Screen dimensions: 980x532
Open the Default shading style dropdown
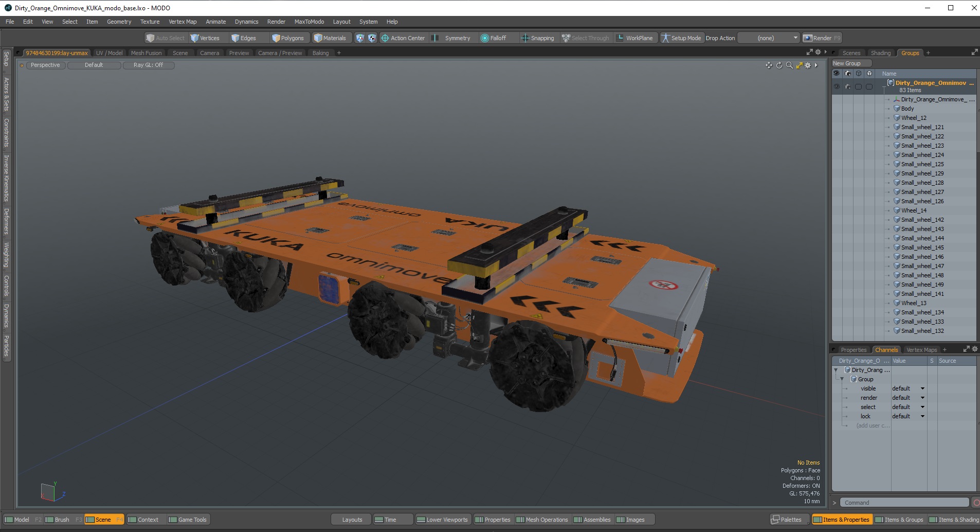point(94,65)
